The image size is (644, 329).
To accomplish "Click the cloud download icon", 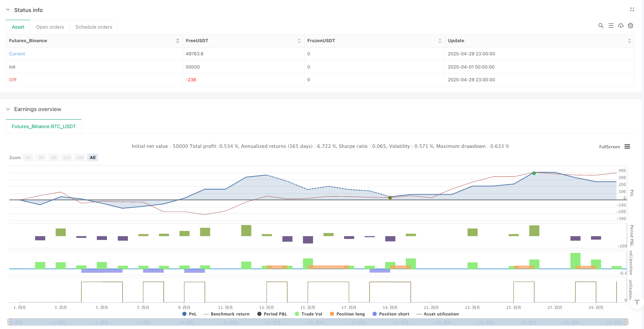I will click(621, 26).
